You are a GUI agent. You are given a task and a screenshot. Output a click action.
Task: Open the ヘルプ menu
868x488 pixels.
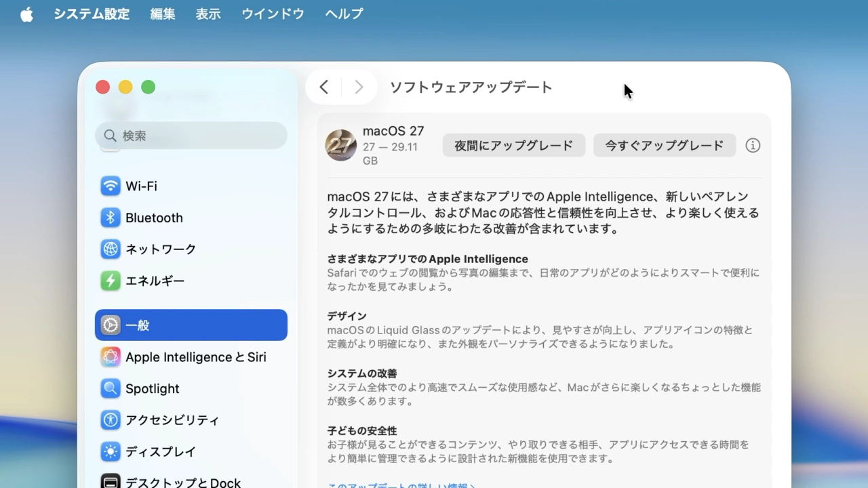[344, 14]
